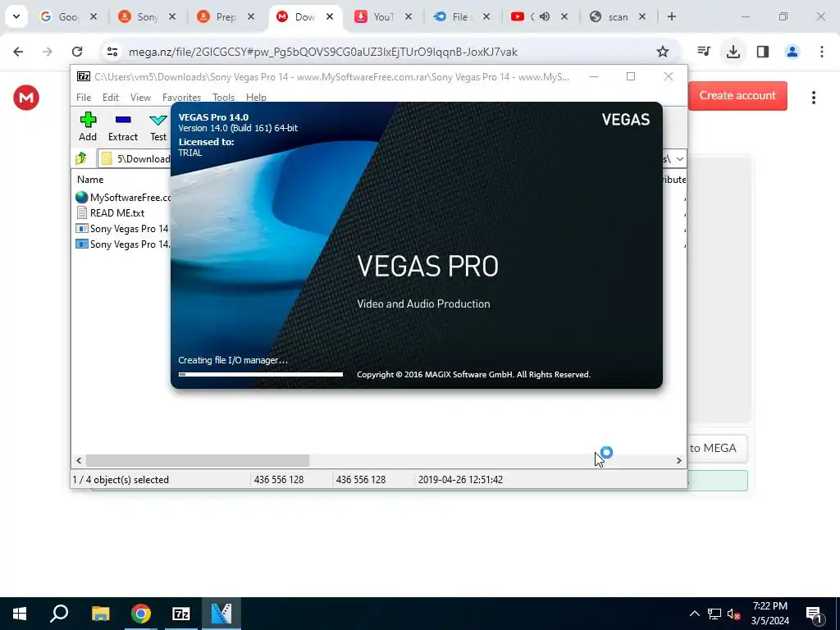
Task: Click the Name column header
Action: (90, 180)
